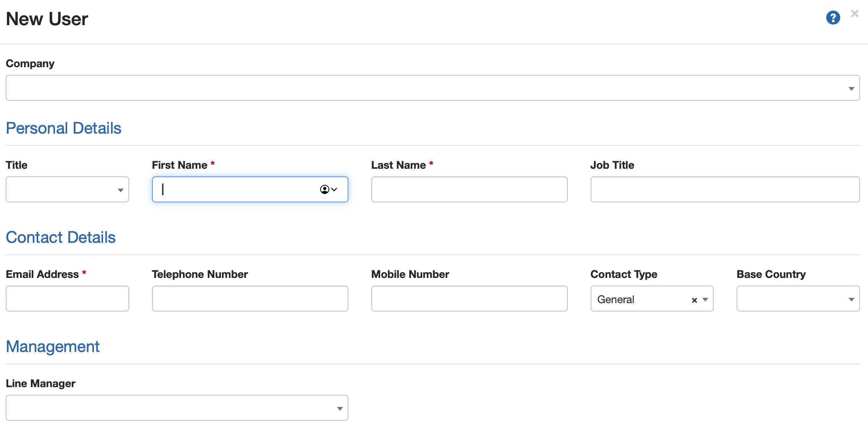Screen dimensions: 868x436
Task: Expand the Base Country dropdown
Action: coord(851,299)
